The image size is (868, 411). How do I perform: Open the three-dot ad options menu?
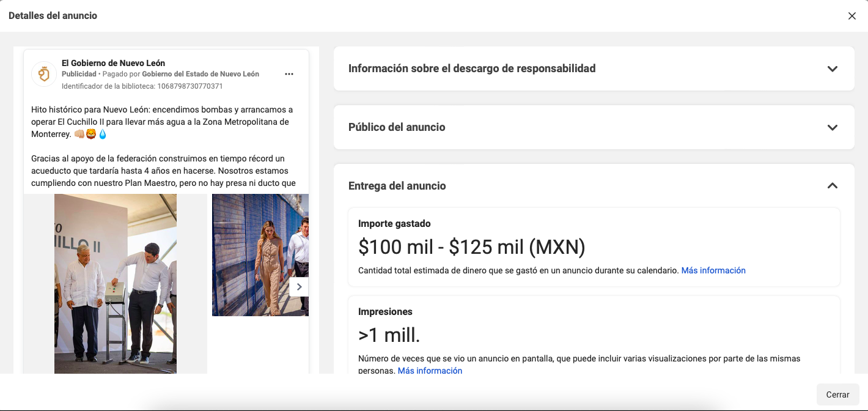point(289,74)
